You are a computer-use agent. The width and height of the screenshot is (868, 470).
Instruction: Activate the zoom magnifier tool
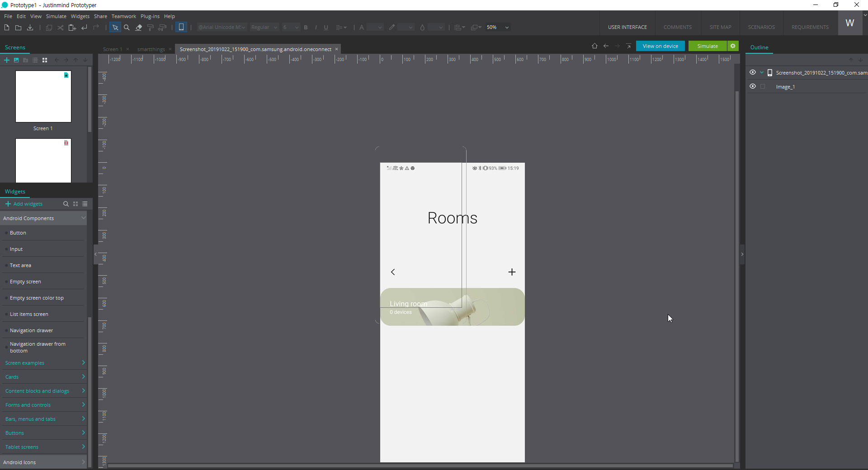click(x=127, y=28)
